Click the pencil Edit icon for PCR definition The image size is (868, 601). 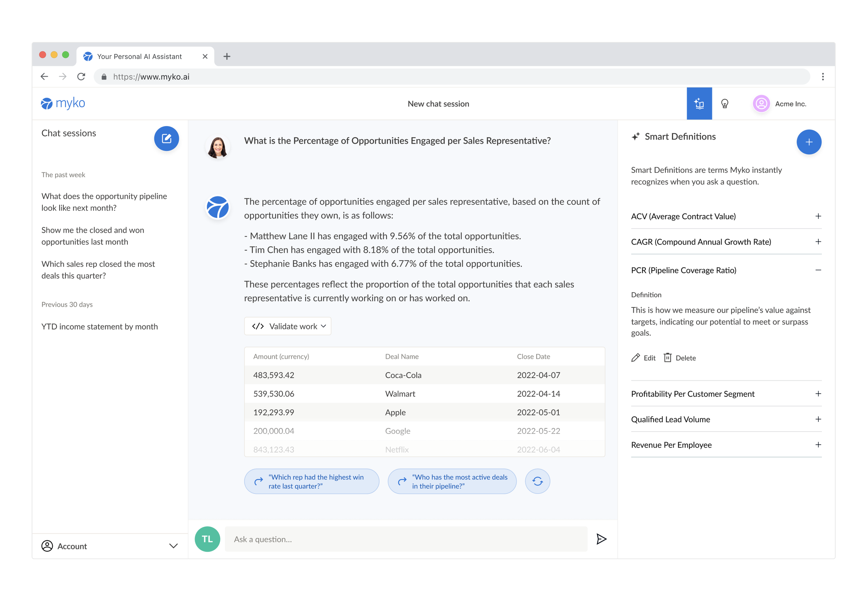[x=635, y=358]
